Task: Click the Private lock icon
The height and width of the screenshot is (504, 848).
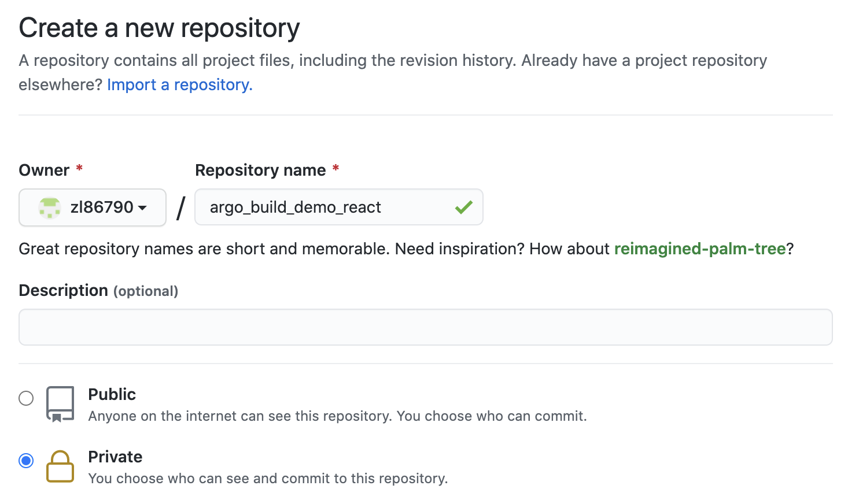Action: (60, 466)
